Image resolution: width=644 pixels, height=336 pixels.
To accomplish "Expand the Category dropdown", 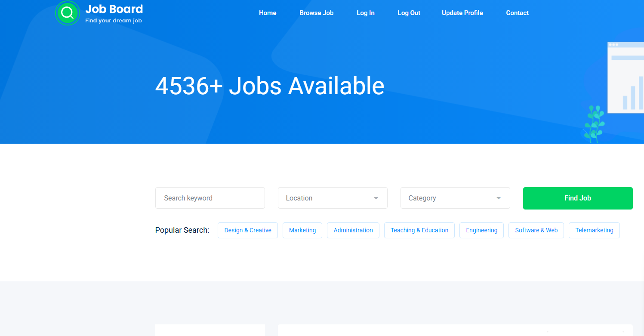I will (455, 198).
